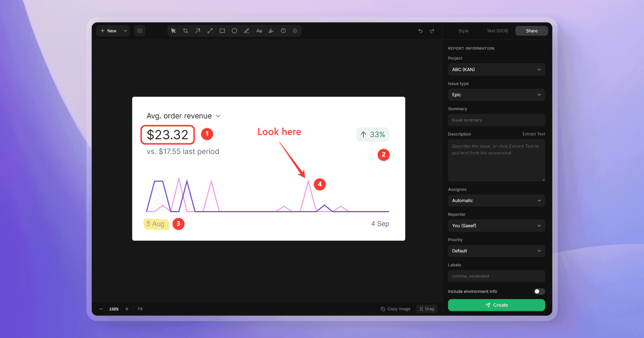Viewport: 644px width, 338px height.
Task: Switch to the Share tab
Action: [532, 31]
